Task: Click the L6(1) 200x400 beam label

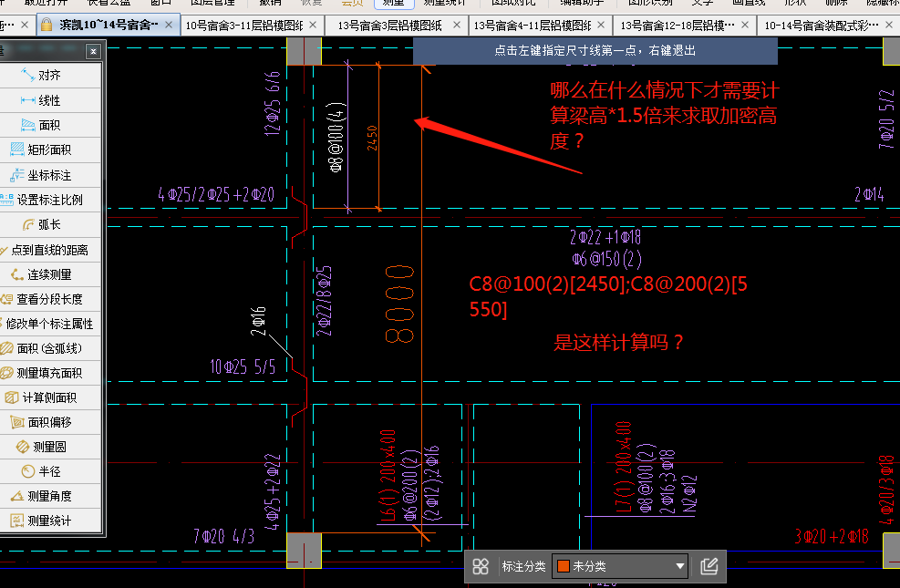Action: pyautogui.click(x=388, y=475)
